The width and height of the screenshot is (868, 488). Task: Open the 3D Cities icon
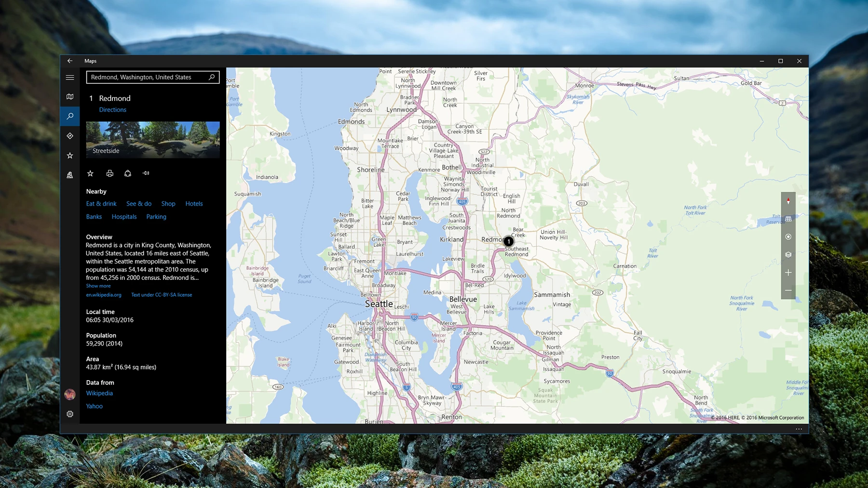pyautogui.click(x=70, y=175)
